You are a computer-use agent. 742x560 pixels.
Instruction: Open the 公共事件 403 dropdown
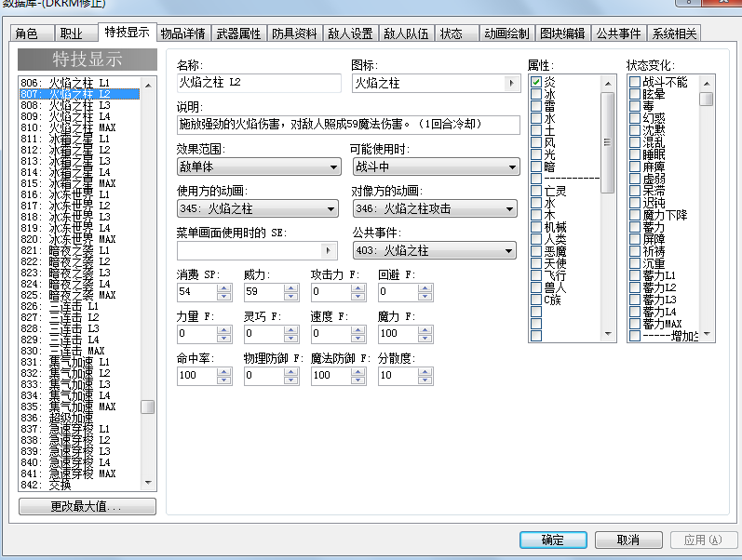pos(435,250)
